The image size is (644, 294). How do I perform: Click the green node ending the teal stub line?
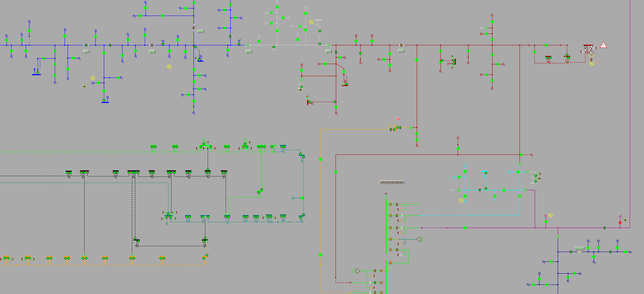(302, 198)
